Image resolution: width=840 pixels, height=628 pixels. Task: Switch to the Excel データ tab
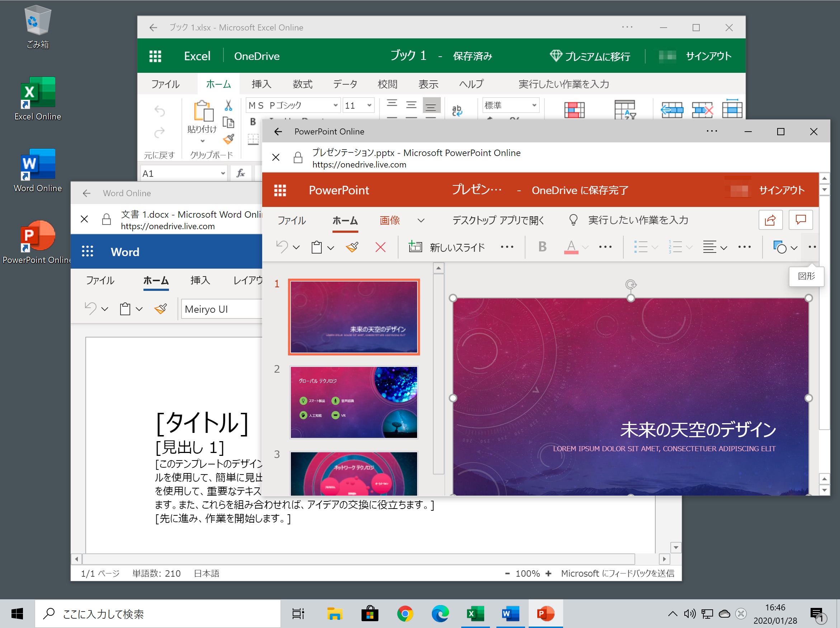(x=345, y=84)
